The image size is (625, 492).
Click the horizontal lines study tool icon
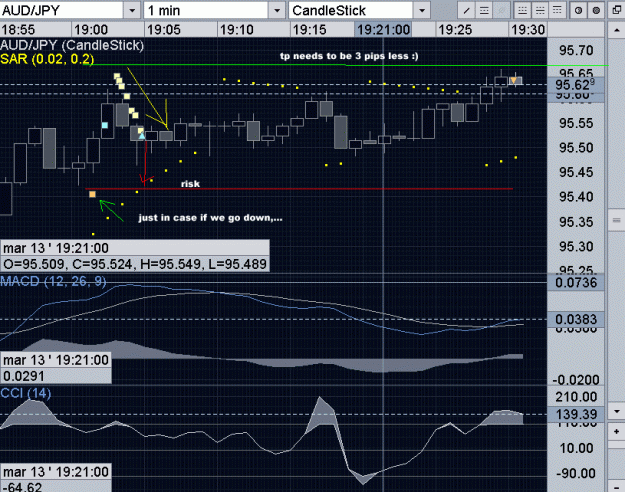click(x=484, y=11)
